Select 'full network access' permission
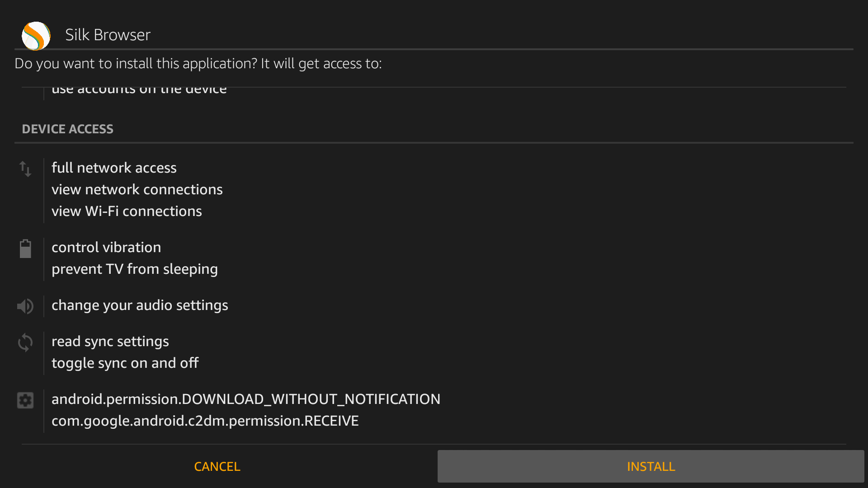The height and width of the screenshot is (488, 868). coord(114,168)
